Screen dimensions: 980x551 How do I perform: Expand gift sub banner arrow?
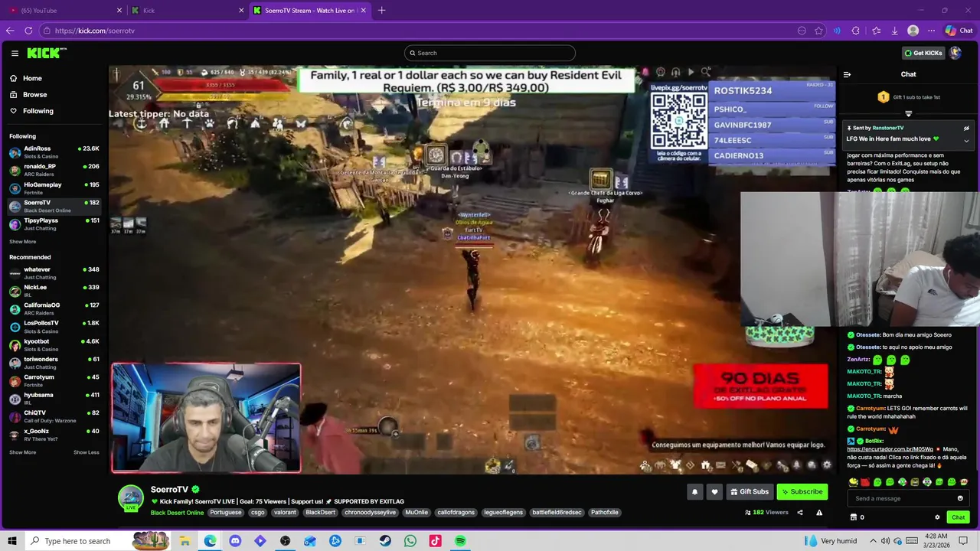pos(909,112)
